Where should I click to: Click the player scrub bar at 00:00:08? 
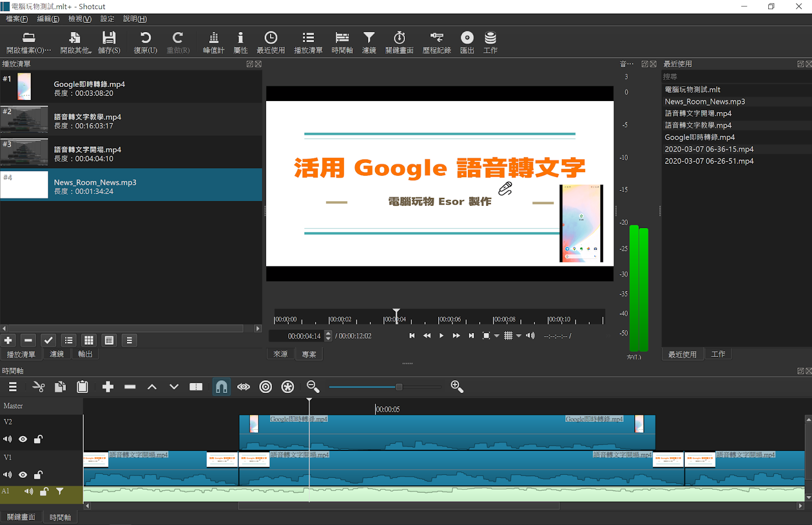[493, 320]
